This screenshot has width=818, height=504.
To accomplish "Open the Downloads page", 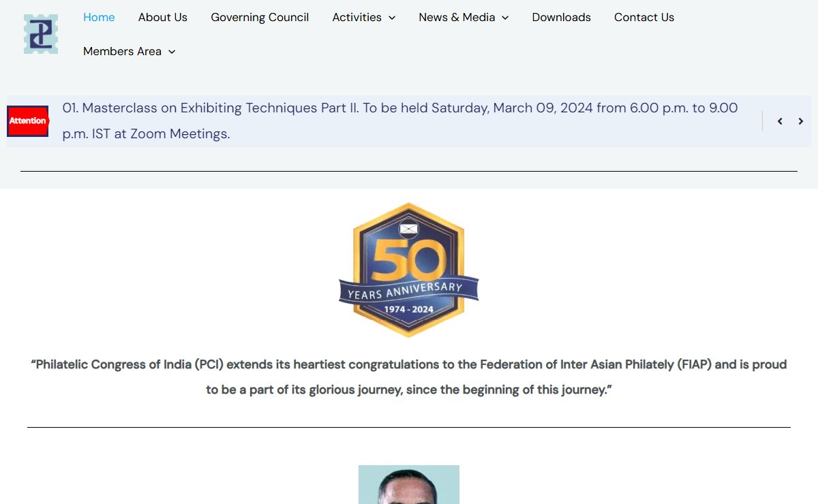I will click(x=562, y=17).
